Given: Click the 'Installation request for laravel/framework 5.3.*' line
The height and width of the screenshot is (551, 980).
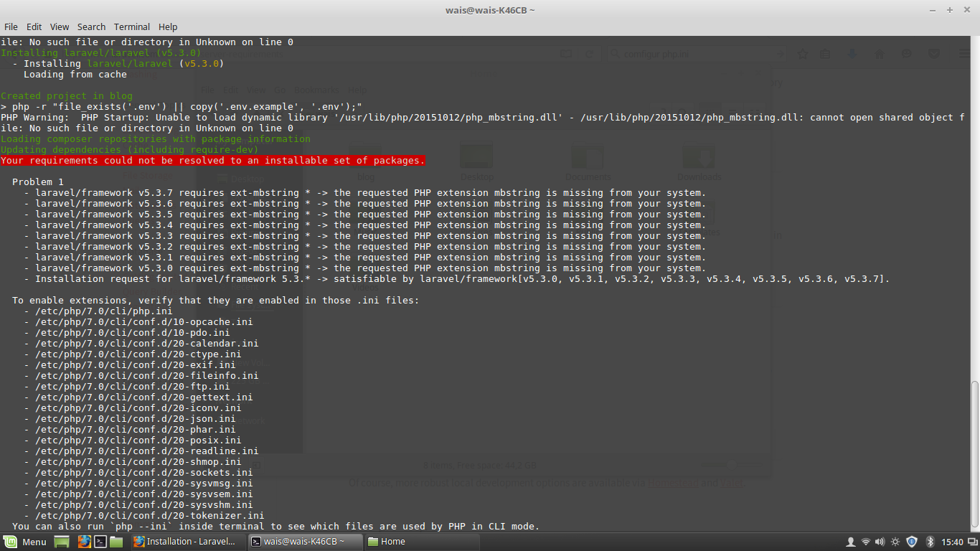Looking at the screenshot, I should pyautogui.click(x=457, y=278).
